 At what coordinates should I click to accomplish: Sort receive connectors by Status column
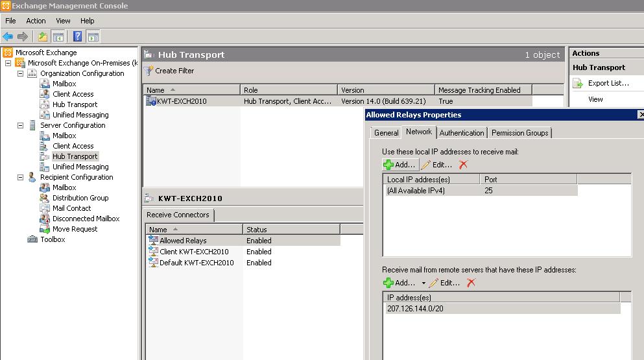pyautogui.click(x=291, y=230)
